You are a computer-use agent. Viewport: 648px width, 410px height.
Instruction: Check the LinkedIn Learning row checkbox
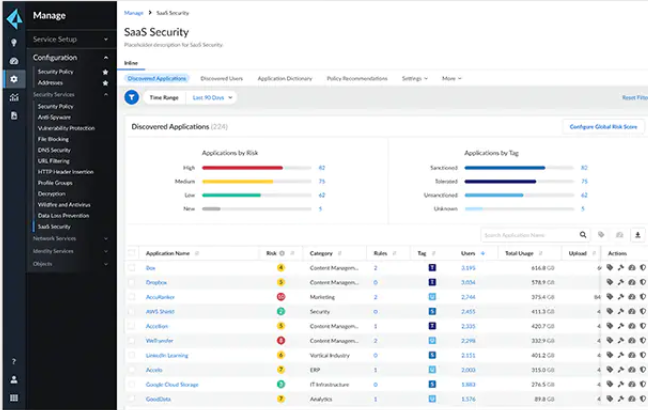tap(132, 355)
